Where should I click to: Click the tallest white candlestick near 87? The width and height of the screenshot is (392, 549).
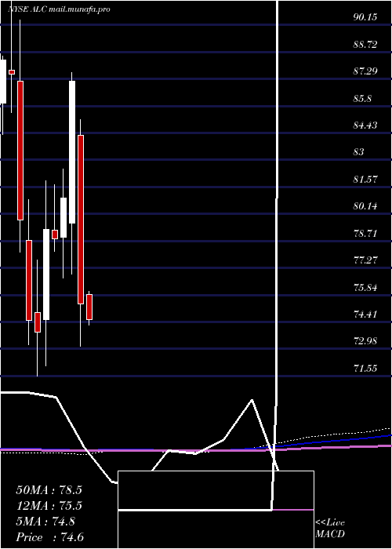72,152
